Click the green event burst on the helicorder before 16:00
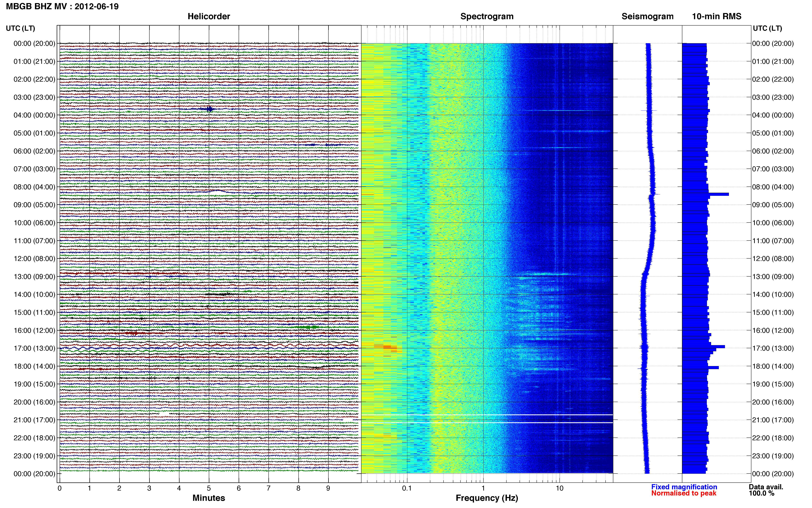 [x=308, y=327]
